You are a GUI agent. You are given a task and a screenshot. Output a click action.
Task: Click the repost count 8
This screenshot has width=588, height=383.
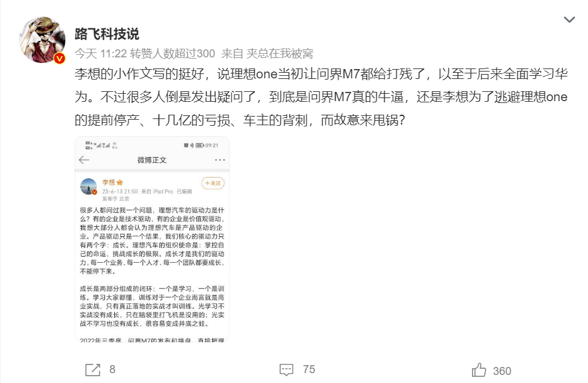tap(112, 369)
